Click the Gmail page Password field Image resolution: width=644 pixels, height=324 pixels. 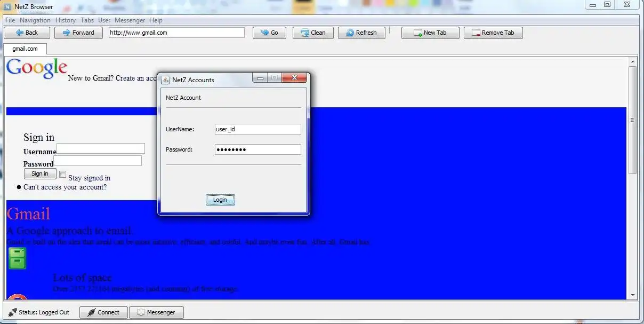98,161
